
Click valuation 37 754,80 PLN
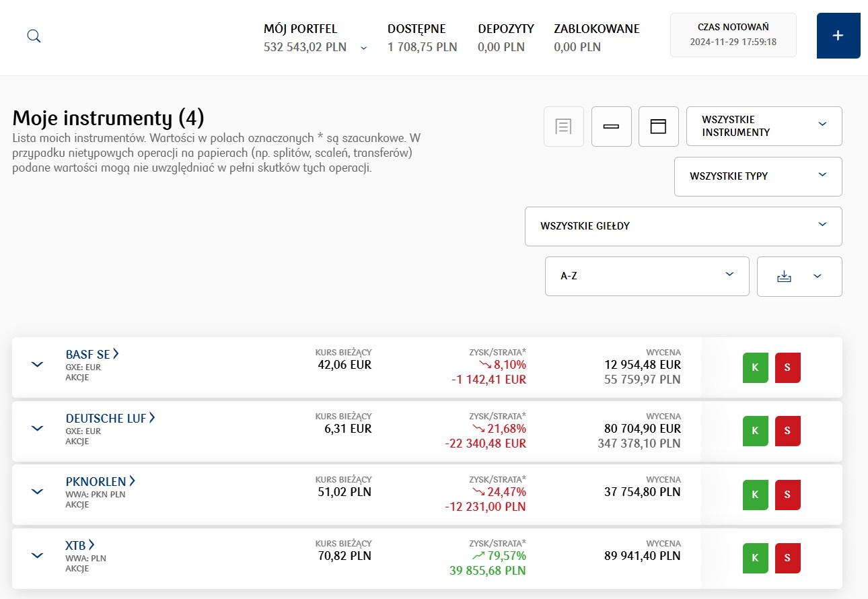(643, 492)
